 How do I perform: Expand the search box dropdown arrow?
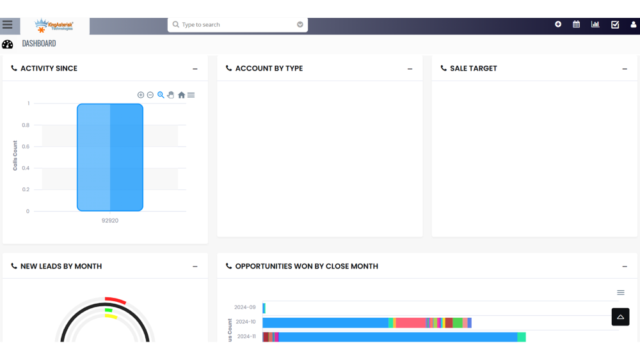300,24
